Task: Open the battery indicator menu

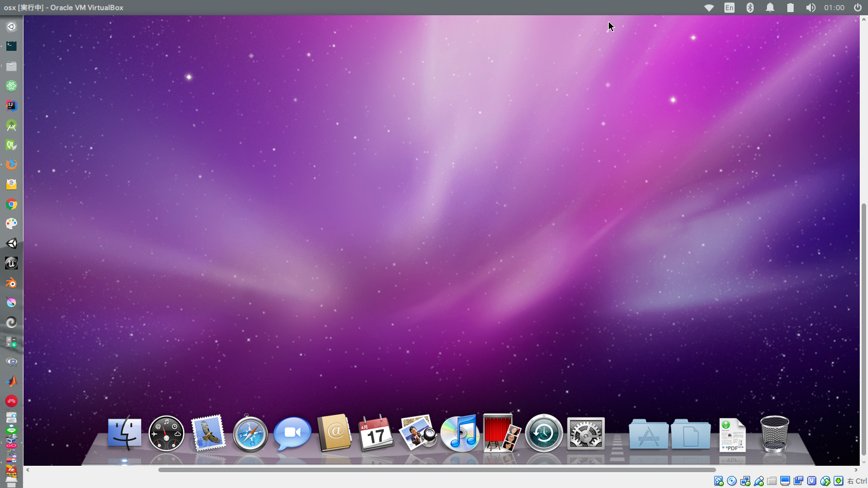Action: pyautogui.click(x=790, y=8)
